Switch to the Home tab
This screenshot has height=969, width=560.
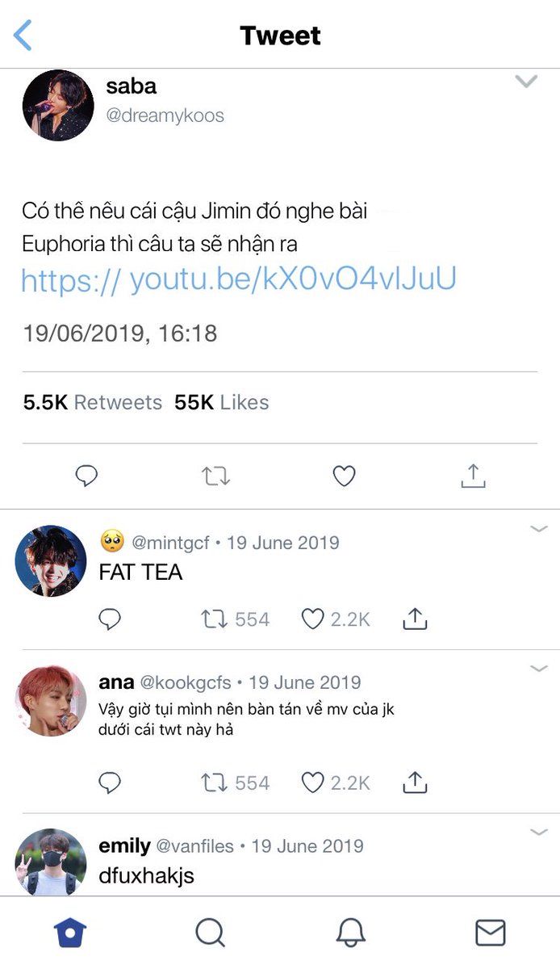[x=70, y=933]
